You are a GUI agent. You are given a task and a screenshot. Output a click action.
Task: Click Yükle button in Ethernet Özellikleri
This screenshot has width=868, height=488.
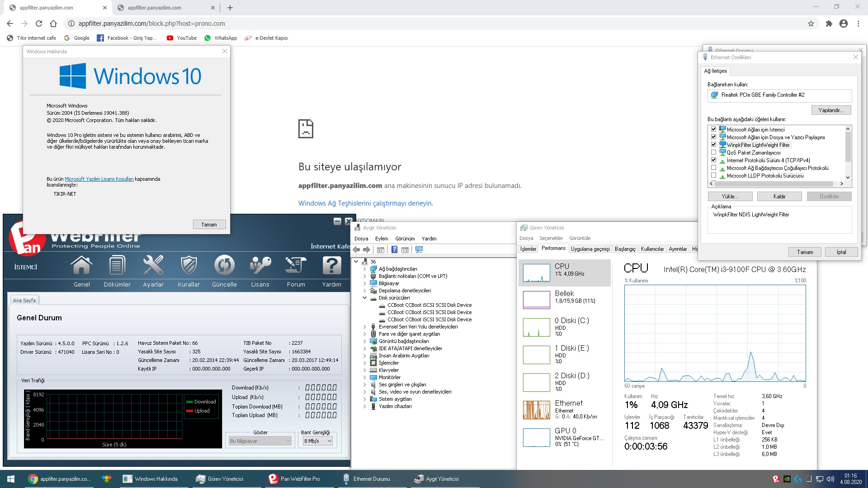[x=730, y=197]
